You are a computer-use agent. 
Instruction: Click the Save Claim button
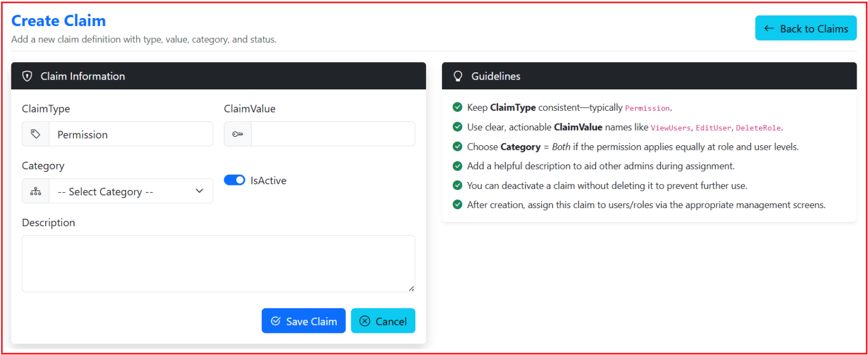[x=303, y=321]
